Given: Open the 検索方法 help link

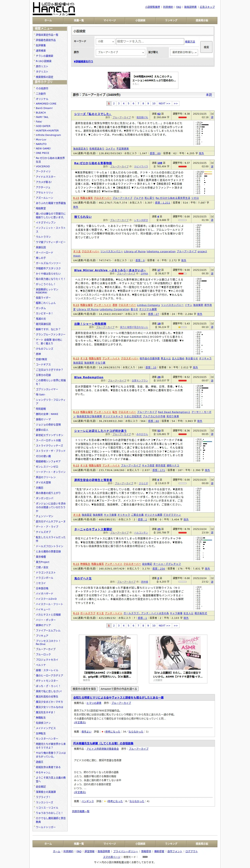Looking at the screenshot, I should 190,42.
